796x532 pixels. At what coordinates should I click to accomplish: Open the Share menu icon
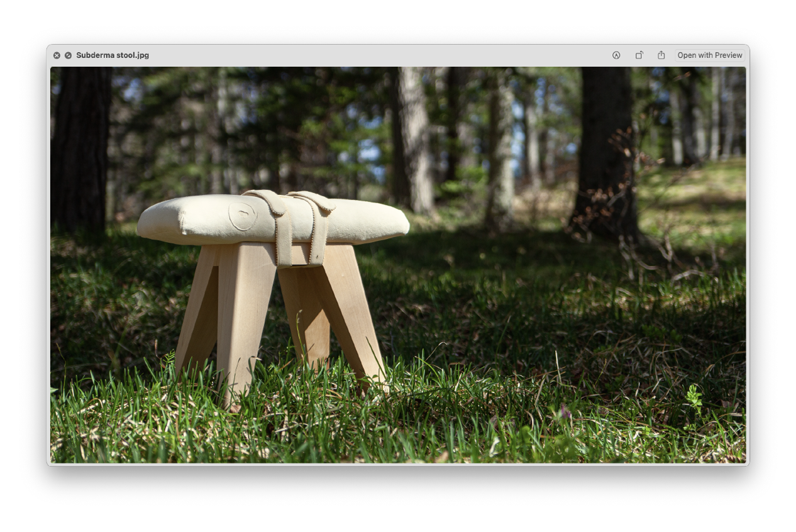point(661,55)
